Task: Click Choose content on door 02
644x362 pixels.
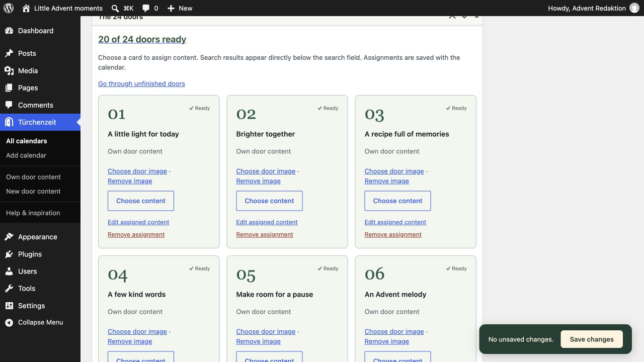Action: point(269,201)
